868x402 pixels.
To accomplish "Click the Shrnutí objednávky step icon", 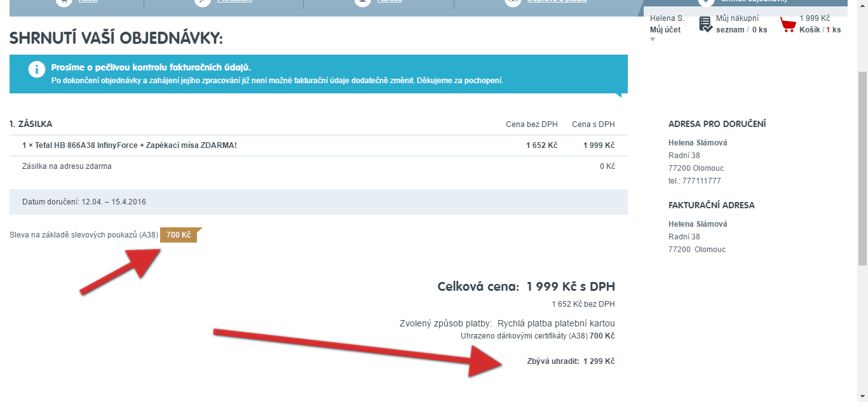I will click(x=706, y=2).
